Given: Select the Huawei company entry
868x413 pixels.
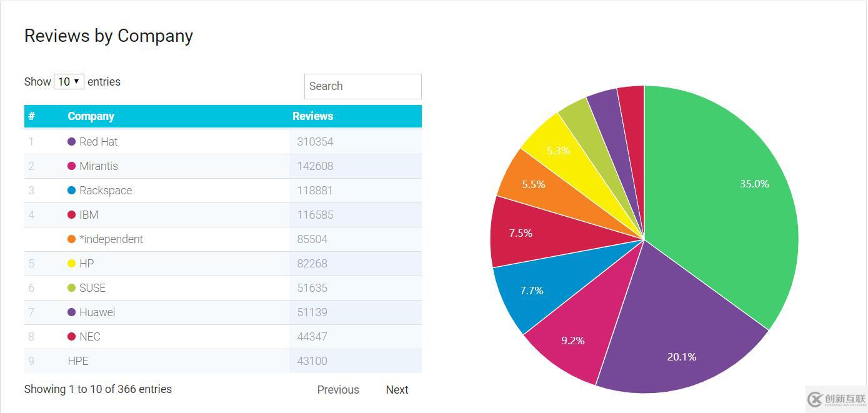Looking at the screenshot, I should click(x=97, y=312).
